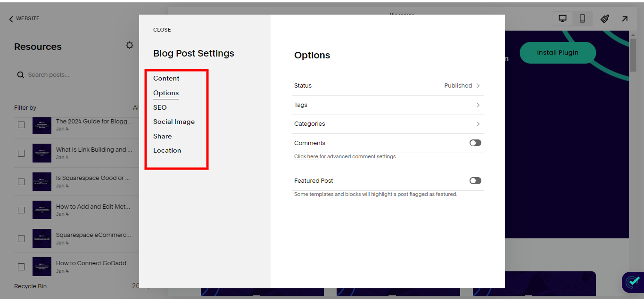This screenshot has width=644, height=301.
Task: Open site styles with the paintbrush icon
Action: coord(605,18)
